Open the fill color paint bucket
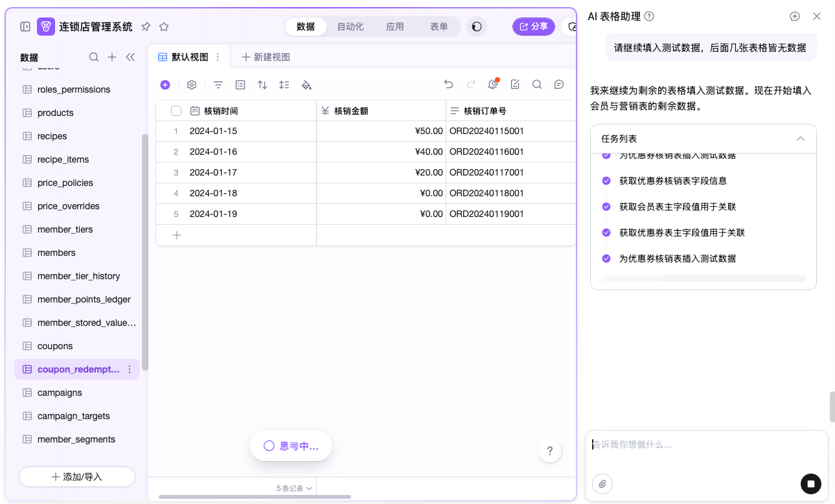Image resolution: width=835 pixels, height=504 pixels. click(307, 85)
